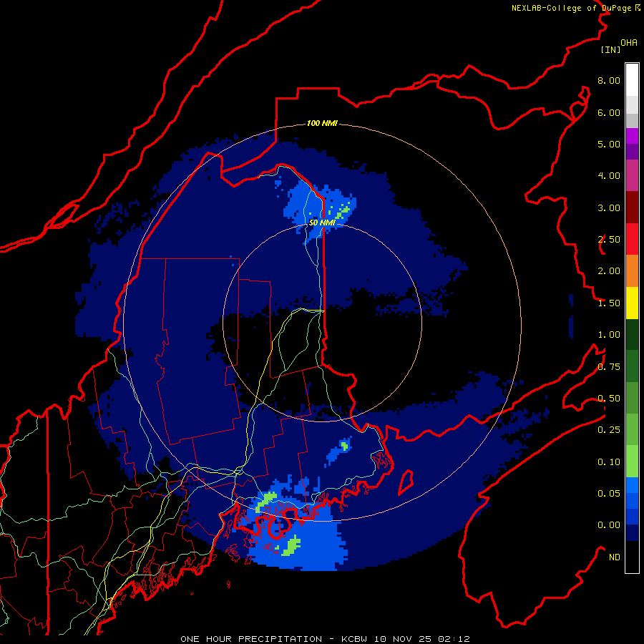Select the 0.25 legend value
Image resolution: width=644 pixels, height=644 pixels.
tap(609, 430)
